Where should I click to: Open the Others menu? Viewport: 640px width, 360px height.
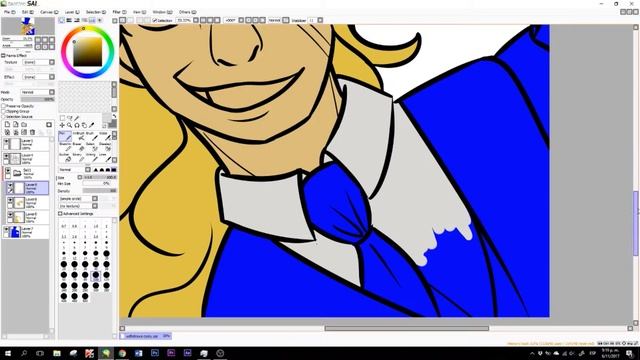click(187, 12)
